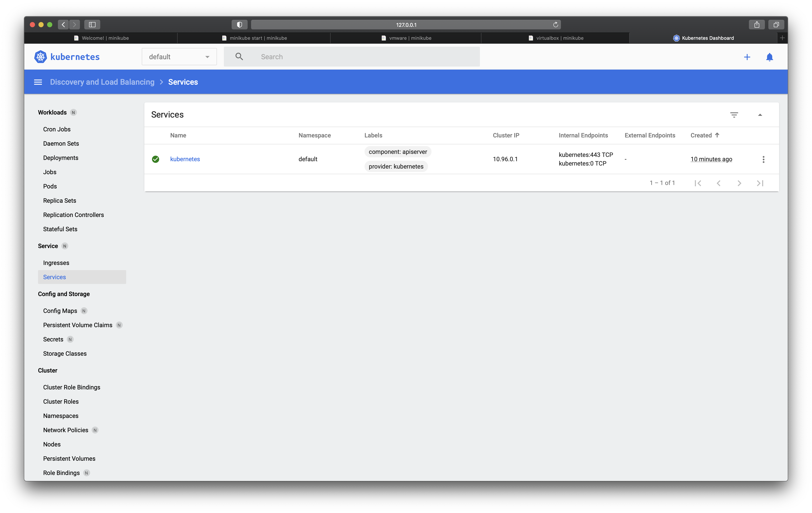This screenshot has width=812, height=513.
Task: Open the three-dot actions menu for kubernetes
Action: click(x=763, y=159)
